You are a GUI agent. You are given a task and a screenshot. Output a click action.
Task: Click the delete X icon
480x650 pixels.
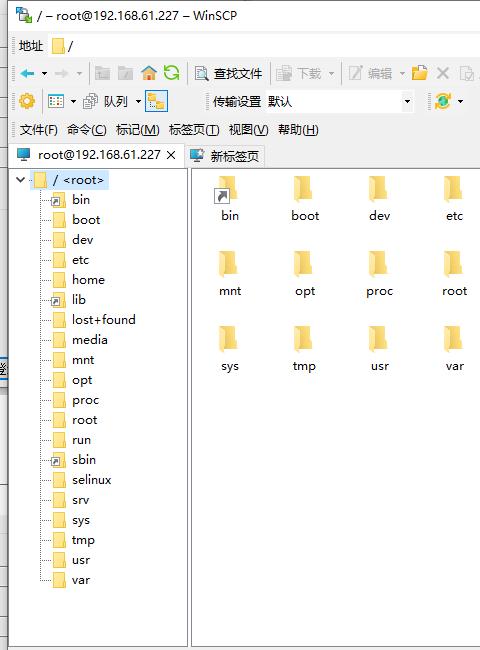443,73
